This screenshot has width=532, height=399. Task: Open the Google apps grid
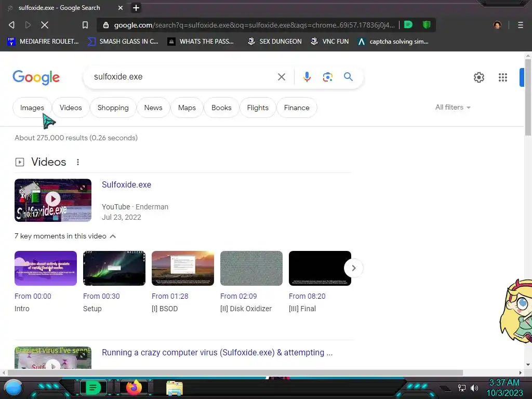click(x=503, y=77)
